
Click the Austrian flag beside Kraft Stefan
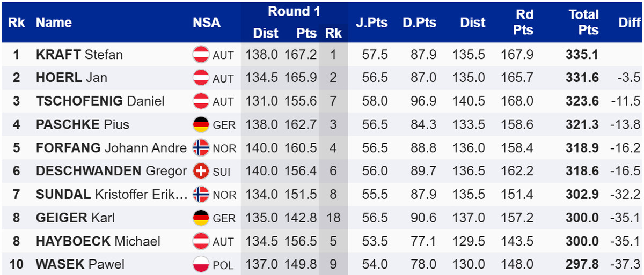[x=201, y=55]
